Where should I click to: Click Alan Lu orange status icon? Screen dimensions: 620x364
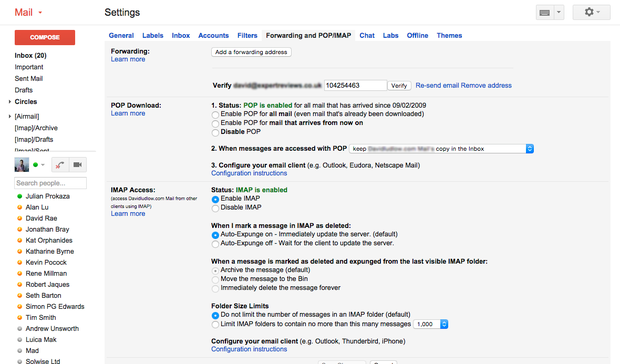[x=19, y=207]
